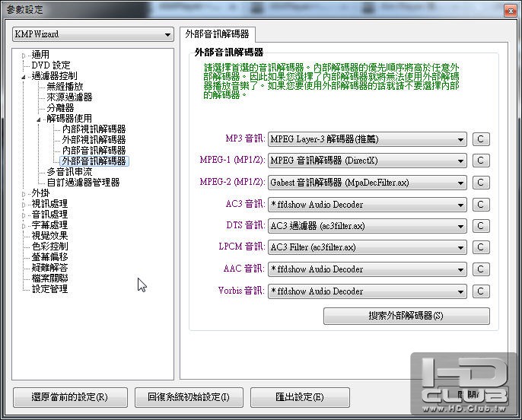Select 外掛 in the tree
Viewport: 522px width, 420px height.
[40, 193]
